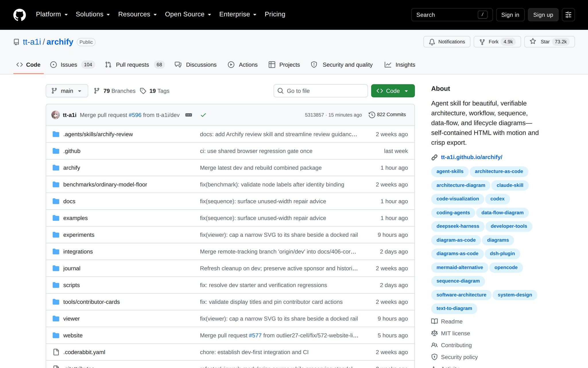This screenshot has height=368, width=588.
Task: Expand the Resources menu
Action: click(x=138, y=14)
